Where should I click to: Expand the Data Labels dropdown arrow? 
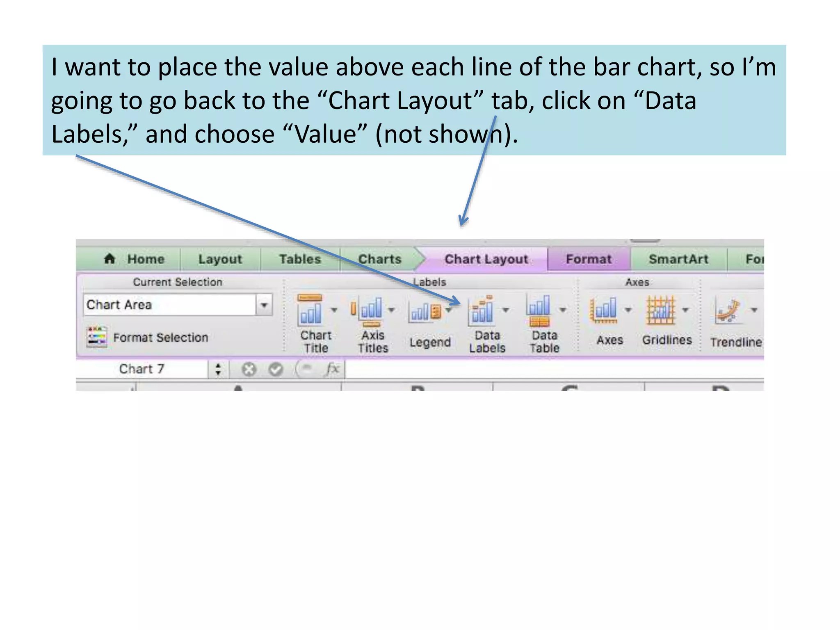(506, 310)
